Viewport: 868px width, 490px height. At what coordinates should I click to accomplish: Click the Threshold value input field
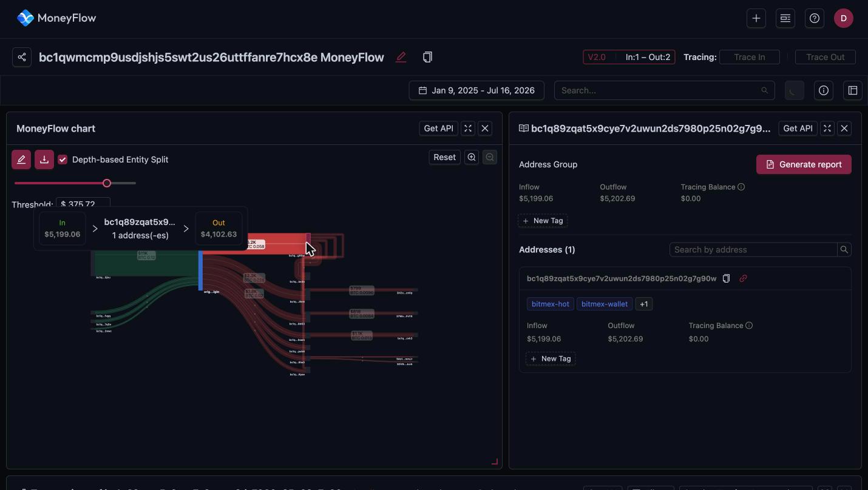click(x=83, y=204)
